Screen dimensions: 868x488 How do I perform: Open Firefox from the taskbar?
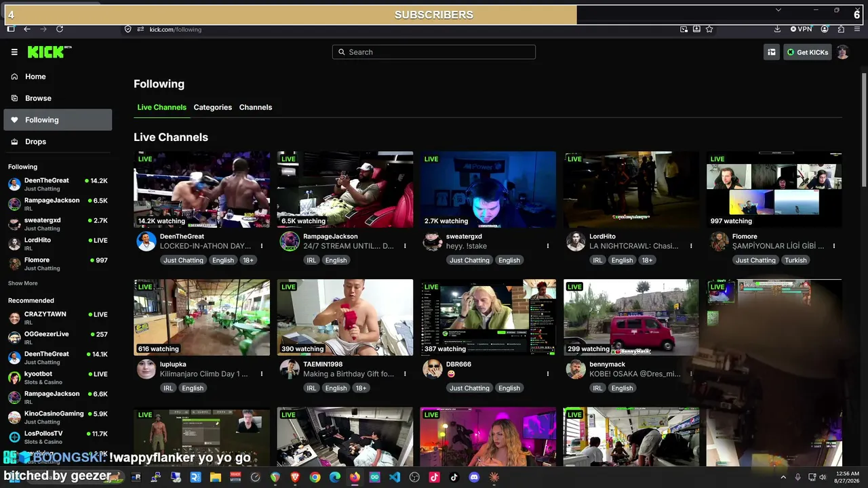[x=355, y=477]
